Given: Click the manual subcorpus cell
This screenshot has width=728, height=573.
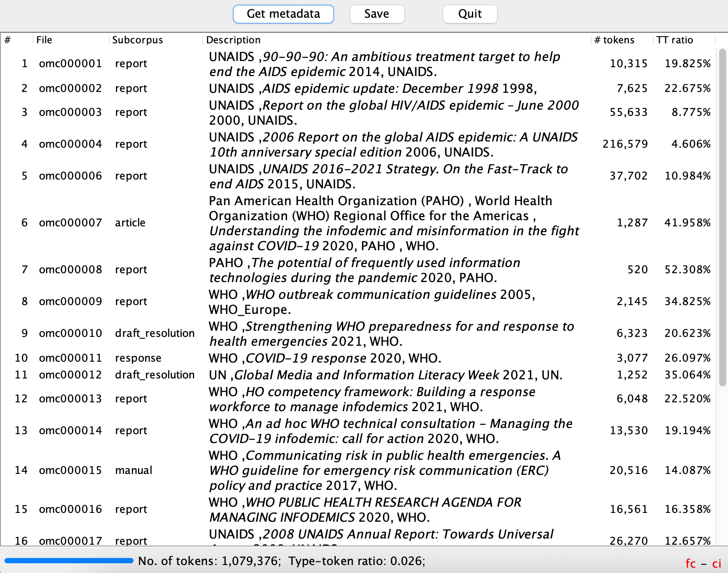Looking at the screenshot, I should 134,470.
